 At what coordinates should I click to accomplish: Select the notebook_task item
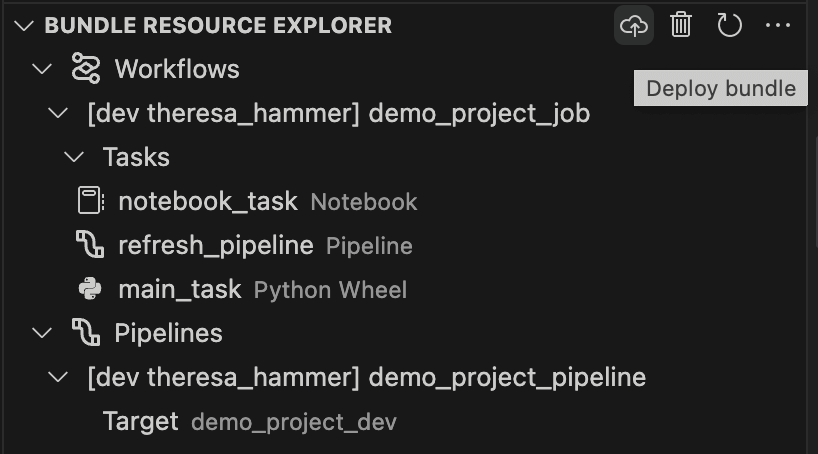(x=208, y=201)
